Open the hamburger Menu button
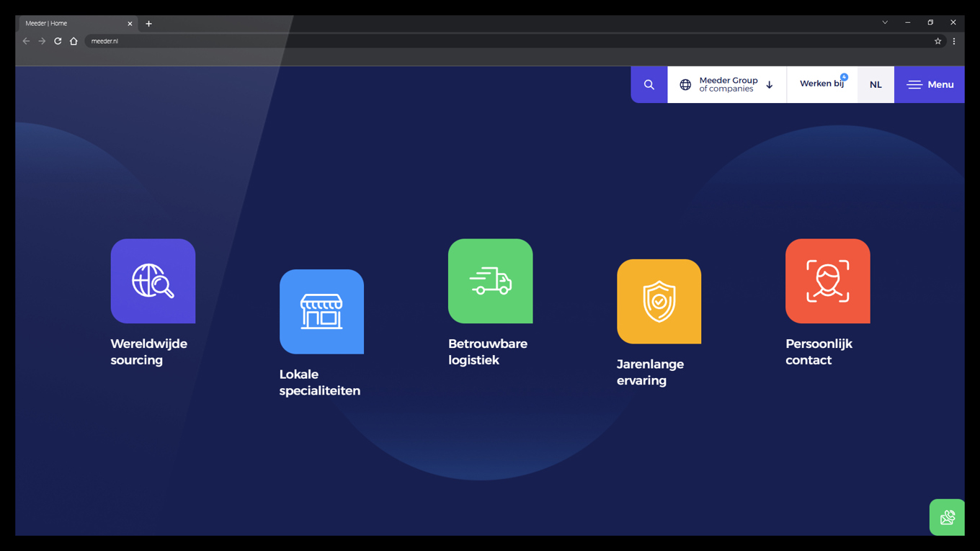 930,85
